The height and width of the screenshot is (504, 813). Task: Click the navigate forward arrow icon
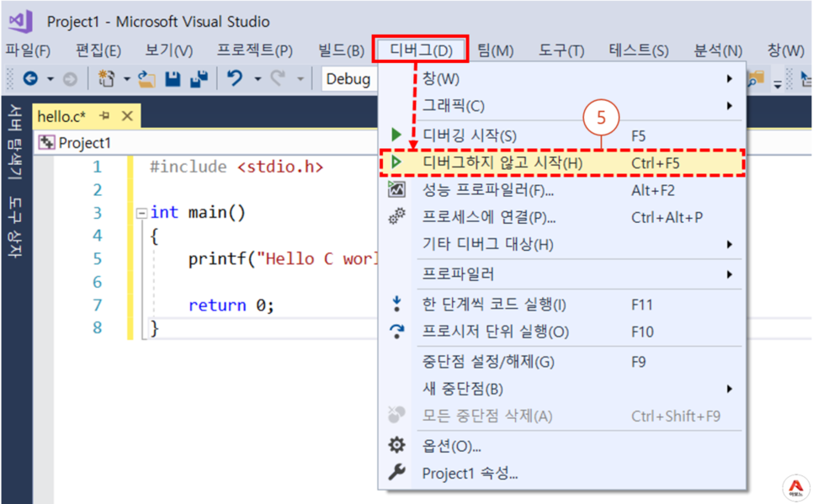[x=70, y=79]
